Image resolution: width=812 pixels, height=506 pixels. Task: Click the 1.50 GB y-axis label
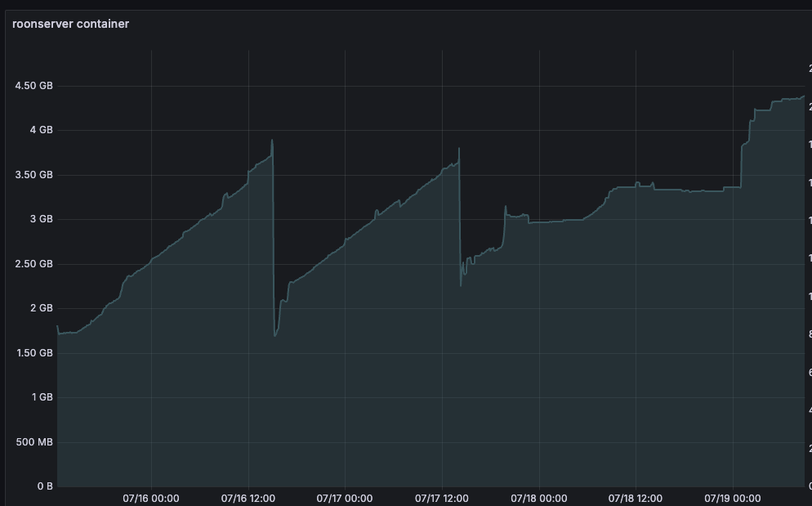pyautogui.click(x=33, y=353)
